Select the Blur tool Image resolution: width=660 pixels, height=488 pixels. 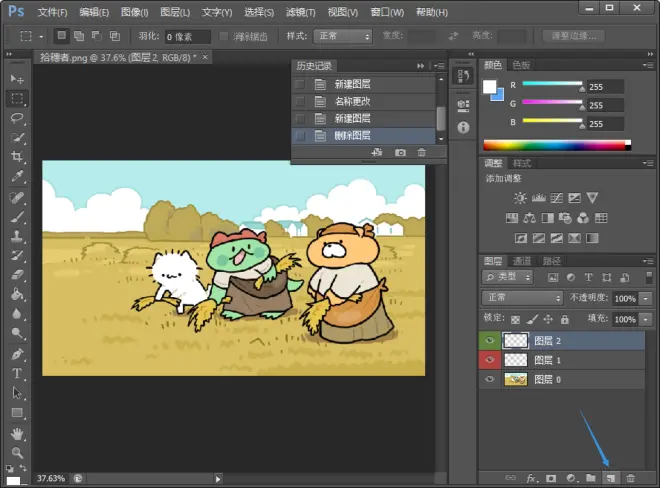[17, 314]
